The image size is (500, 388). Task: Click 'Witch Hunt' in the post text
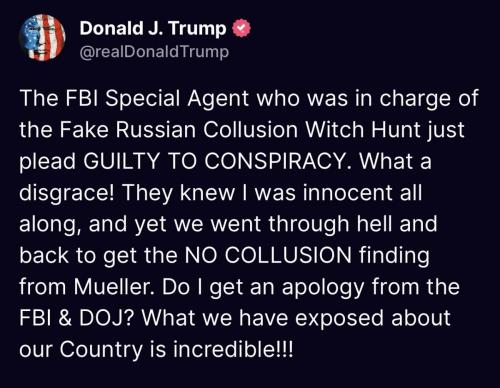click(335, 130)
